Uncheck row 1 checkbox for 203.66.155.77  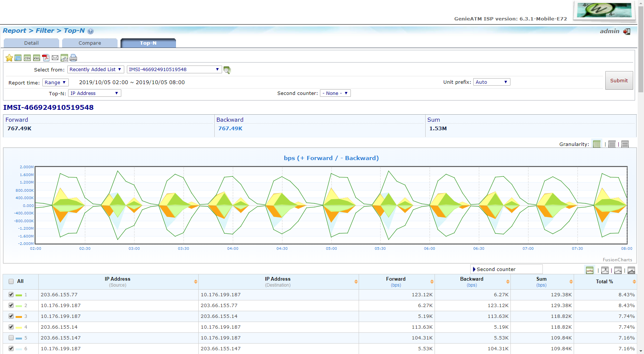11,294
